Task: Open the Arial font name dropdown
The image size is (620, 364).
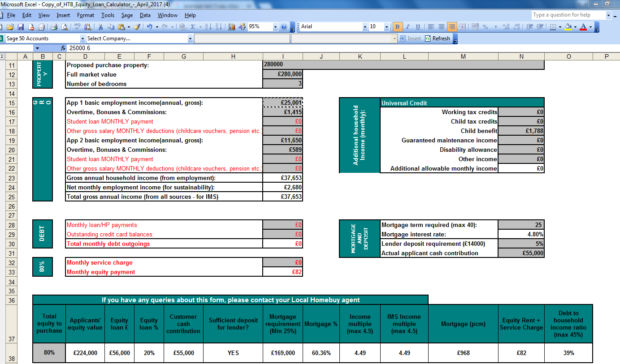Action: [x=365, y=27]
